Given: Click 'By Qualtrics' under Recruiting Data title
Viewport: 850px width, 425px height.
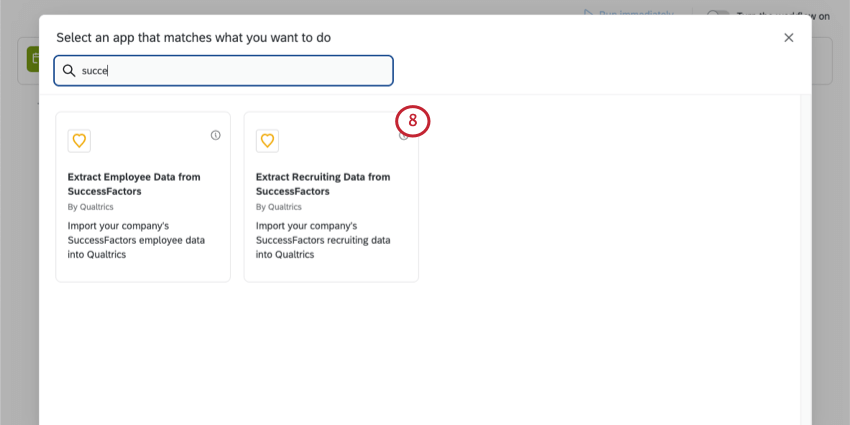Looking at the screenshot, I should [x=279, y=207].
